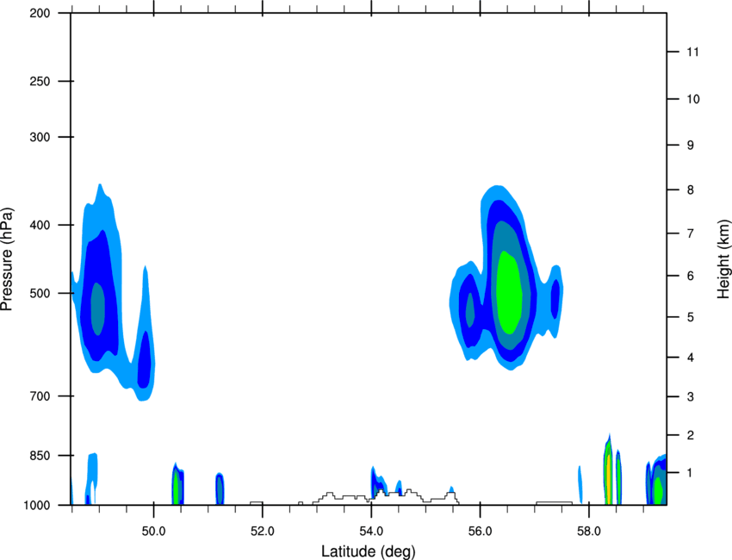The height and width of the screenshot is (560, 732).
Task: Click the 'Latitude (deg)' axis title
Action: (x=368, y=551)
